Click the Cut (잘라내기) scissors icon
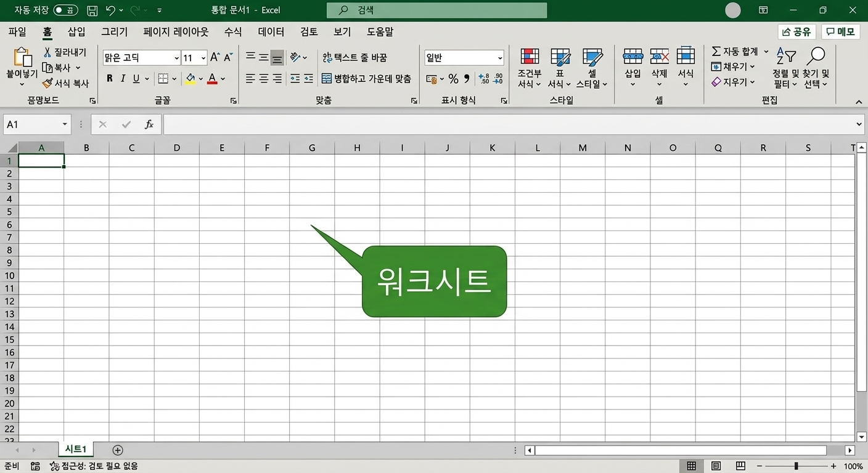This screenshot has width=868, height=473. 47,52
